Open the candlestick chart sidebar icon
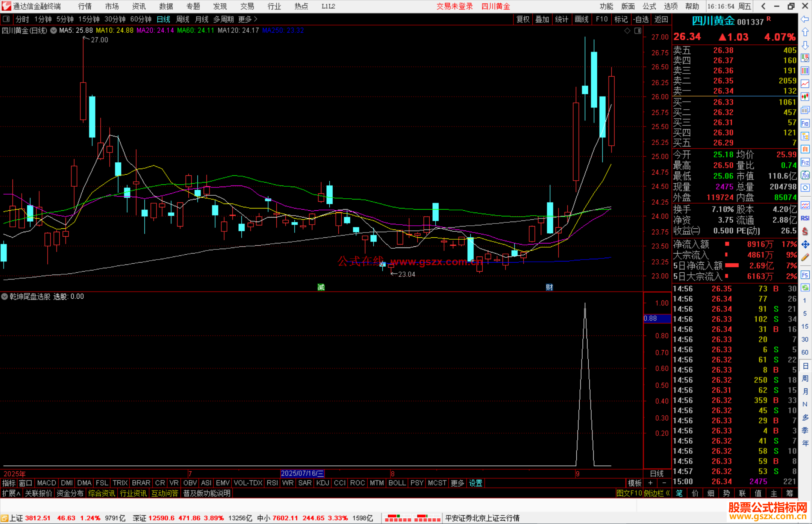The width and height of the screenshot is (812, 524). tap(805, 97)
